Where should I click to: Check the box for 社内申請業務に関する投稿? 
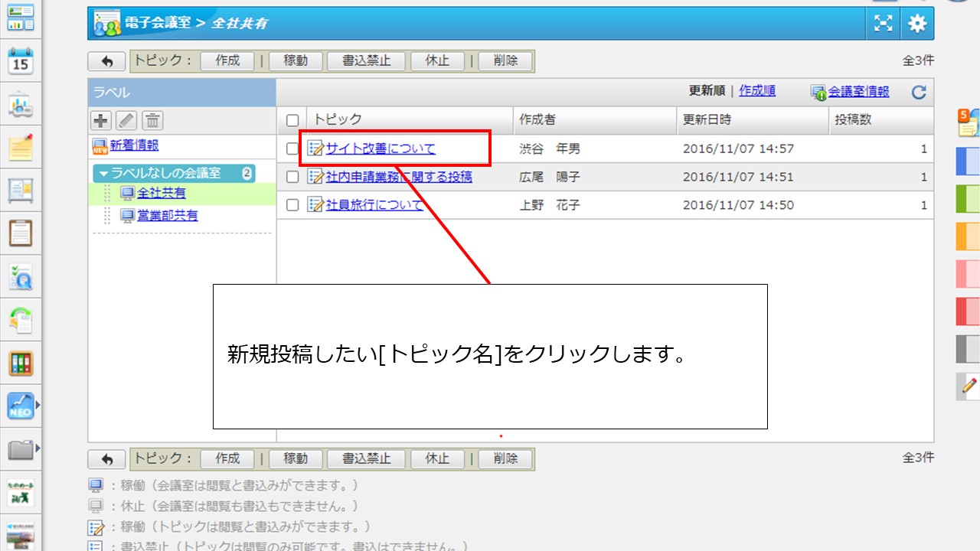tap(292, 178)
